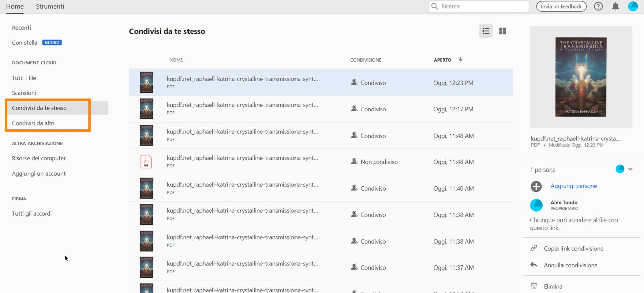Open Tutti i file in sidebar
The image size is (644, 293).
pos(24,78)
